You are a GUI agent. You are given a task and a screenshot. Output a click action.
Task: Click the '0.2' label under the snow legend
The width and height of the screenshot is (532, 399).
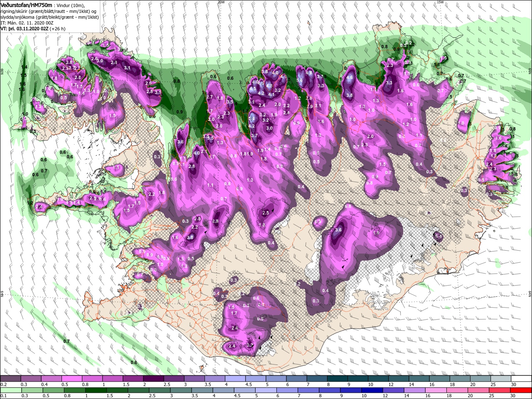click(x=3, y=385)
